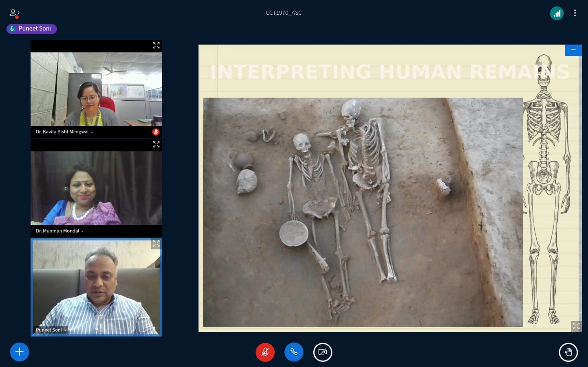Fullscreen Dr. Kavita Bisht Mengwal's webcam
This screenshot has height=367, width=588.
coord(156,45)
